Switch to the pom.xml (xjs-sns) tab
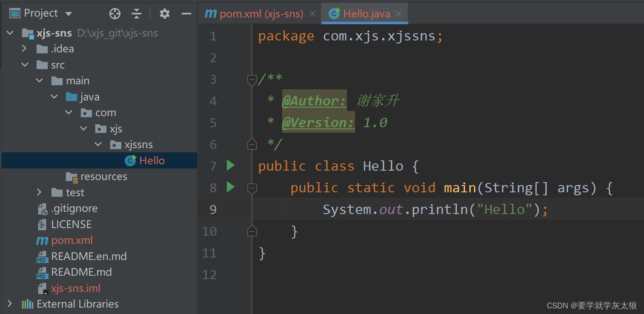The width and height of the screenshot is (644, 314). 261,14
